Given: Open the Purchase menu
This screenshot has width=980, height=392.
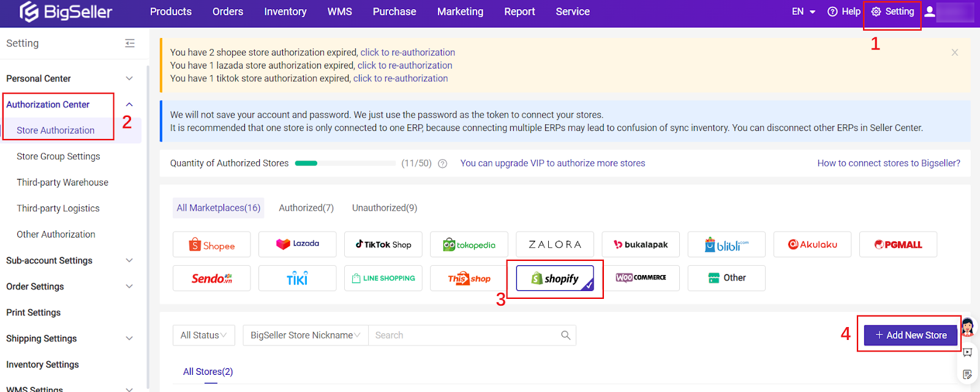Looking at the screenshot, I should (394, 12).
